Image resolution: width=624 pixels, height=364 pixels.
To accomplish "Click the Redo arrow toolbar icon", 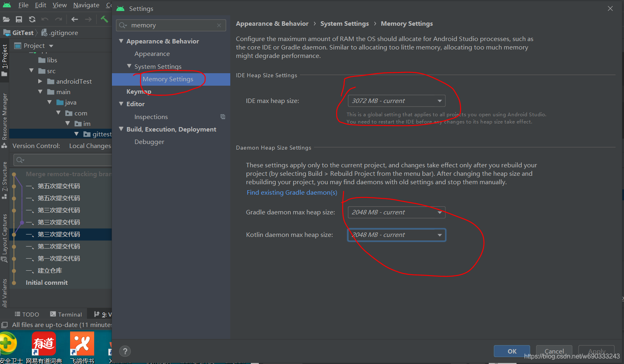I will [59, 19].
